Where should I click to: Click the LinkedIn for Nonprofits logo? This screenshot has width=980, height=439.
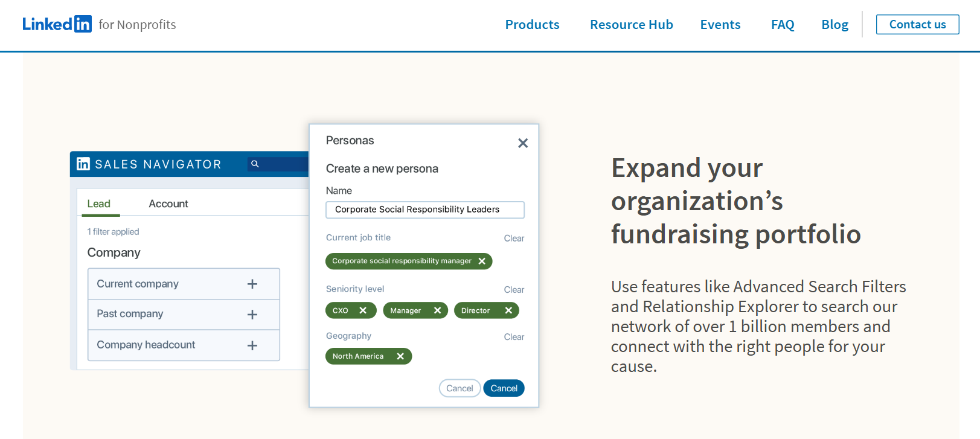[x=99, y=24]
